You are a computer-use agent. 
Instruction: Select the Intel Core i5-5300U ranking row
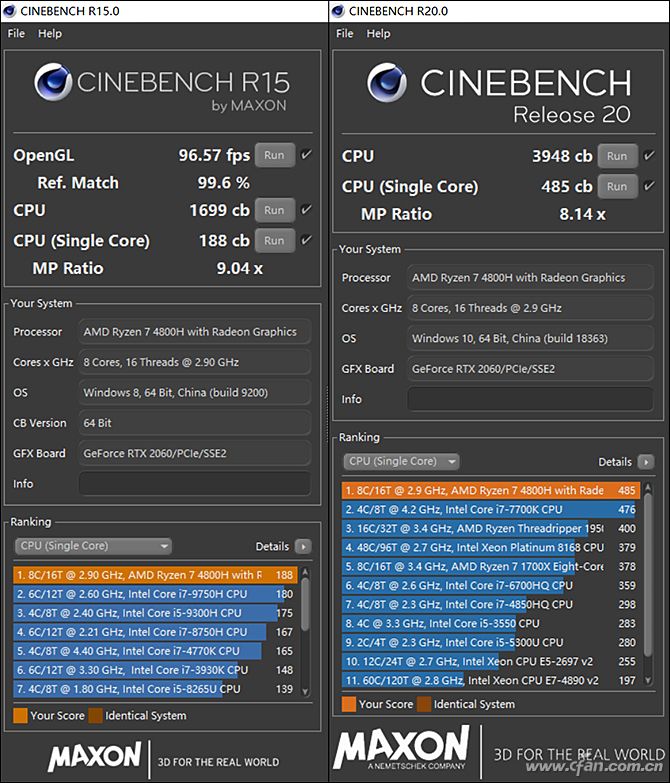coord(491,642)
